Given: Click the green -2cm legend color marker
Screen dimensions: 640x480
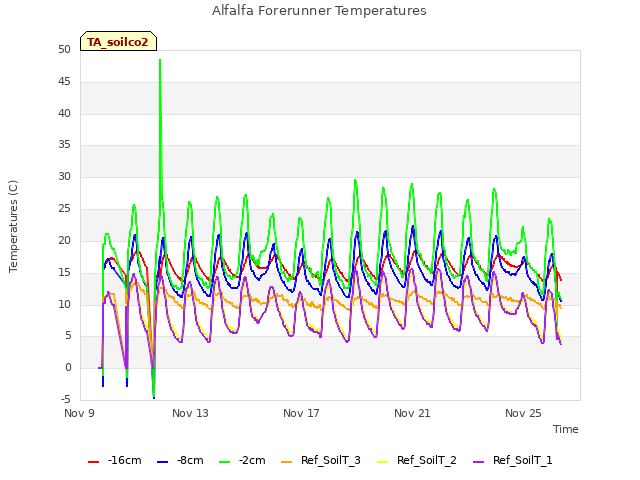Looking at the screenshot, I should [x=224, y=462].
